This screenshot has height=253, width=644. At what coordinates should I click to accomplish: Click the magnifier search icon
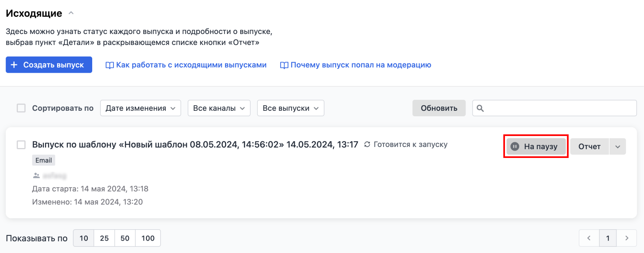click(x=480, y=108)
